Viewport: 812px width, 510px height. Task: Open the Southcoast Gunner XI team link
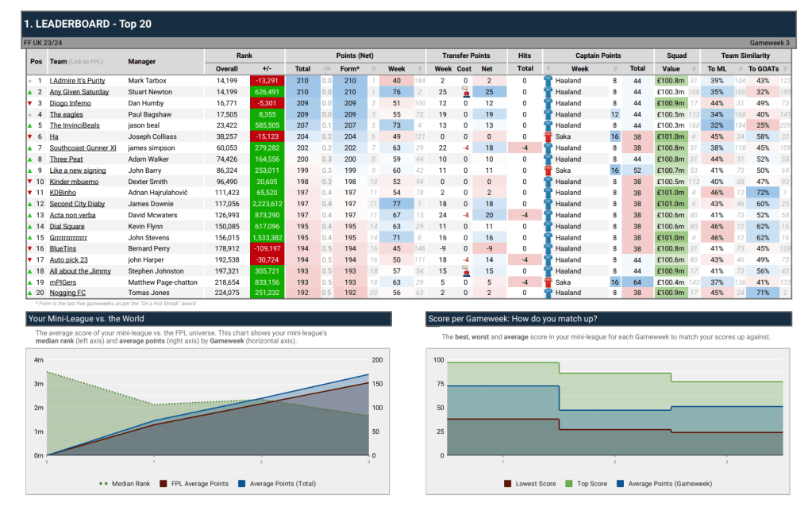click(x=83, y=148)
